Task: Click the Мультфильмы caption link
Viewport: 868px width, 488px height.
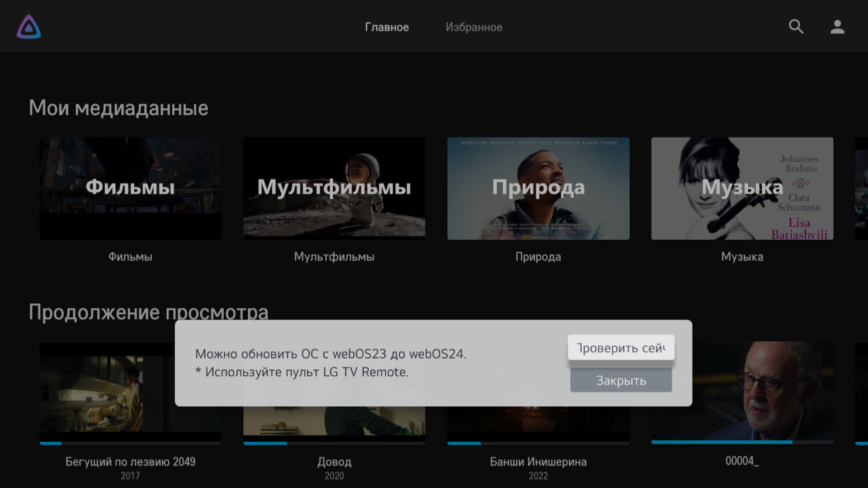Action: 334,257
